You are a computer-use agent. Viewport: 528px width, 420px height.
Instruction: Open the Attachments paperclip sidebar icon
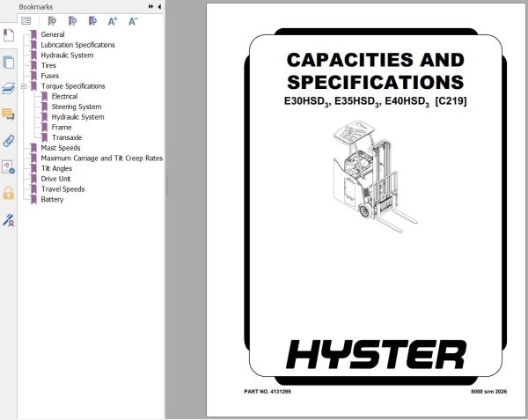9,141
